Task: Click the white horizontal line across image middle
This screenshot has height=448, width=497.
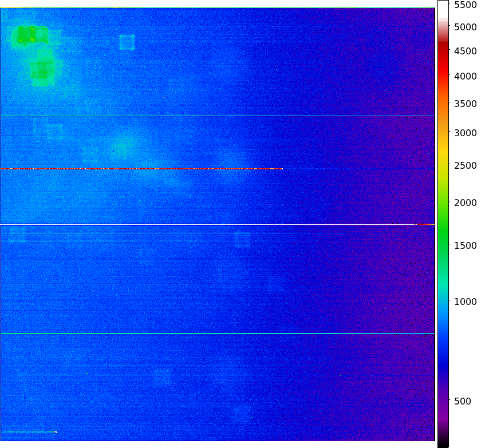Action: click(x=218, y=224)
